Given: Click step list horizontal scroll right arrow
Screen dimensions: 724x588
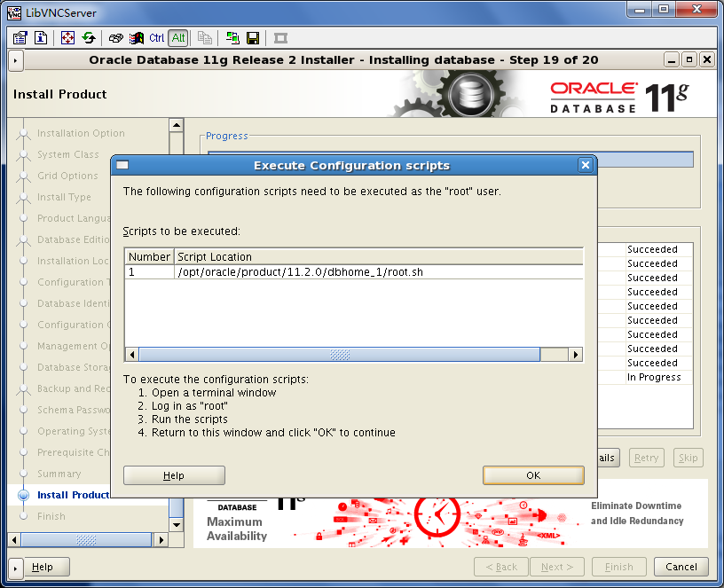Looking at the screenshot, I should coord(161,539).
